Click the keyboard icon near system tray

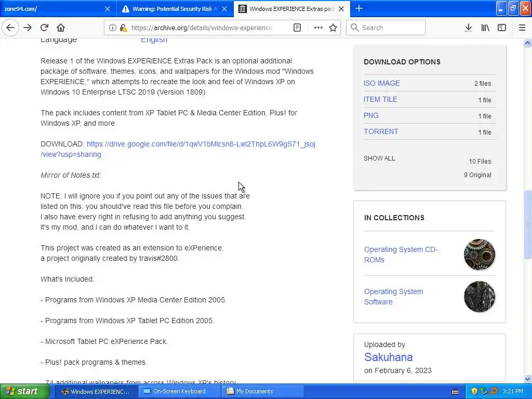(455, 392)
